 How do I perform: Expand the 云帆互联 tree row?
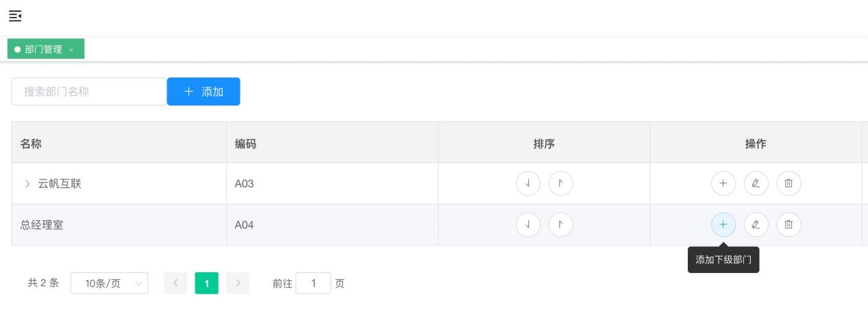coord(27,183)
